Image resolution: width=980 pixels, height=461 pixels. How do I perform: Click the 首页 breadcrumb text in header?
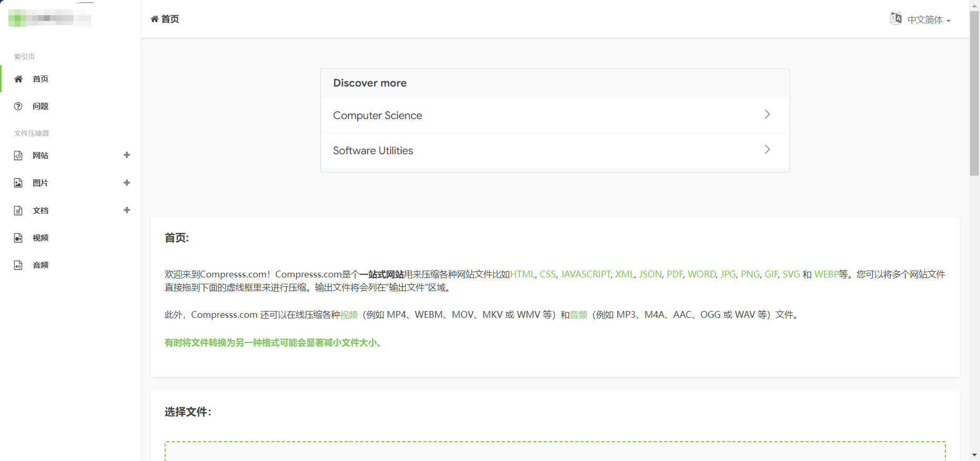[x=170, y=19]
